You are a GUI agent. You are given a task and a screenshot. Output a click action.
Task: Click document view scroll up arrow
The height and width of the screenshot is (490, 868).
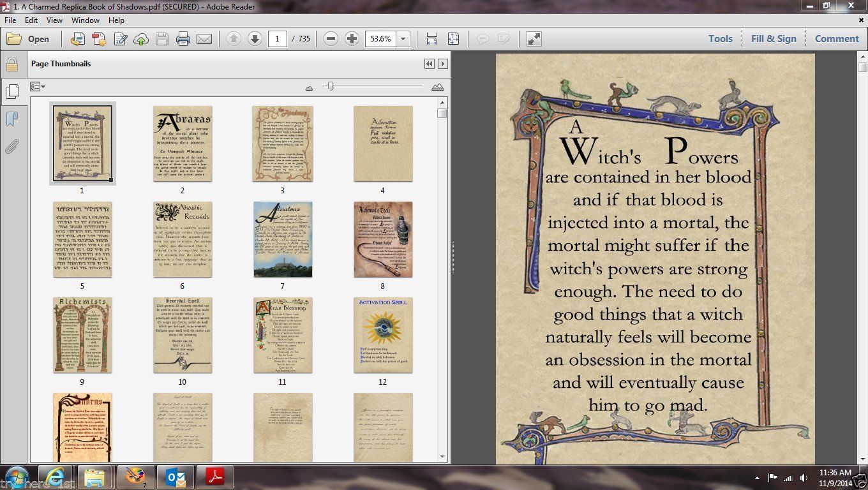click(x=862, y=57)
